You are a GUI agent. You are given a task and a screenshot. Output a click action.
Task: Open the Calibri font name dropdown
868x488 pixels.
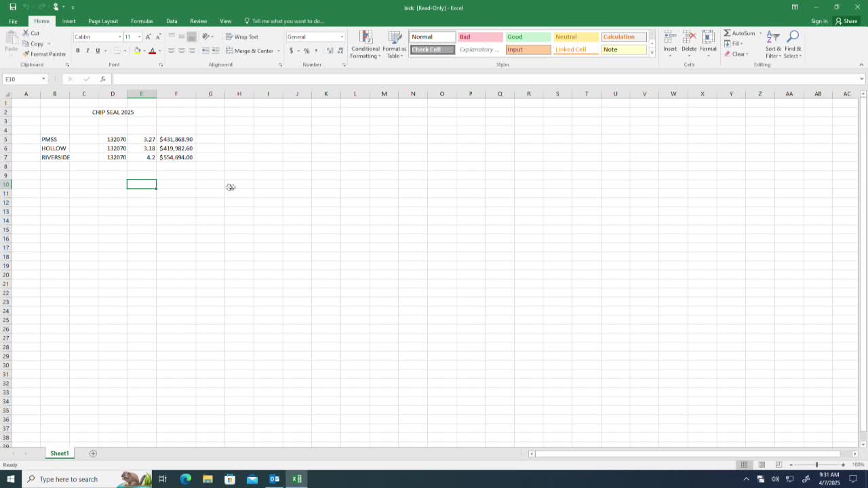(x=120, y=37)
